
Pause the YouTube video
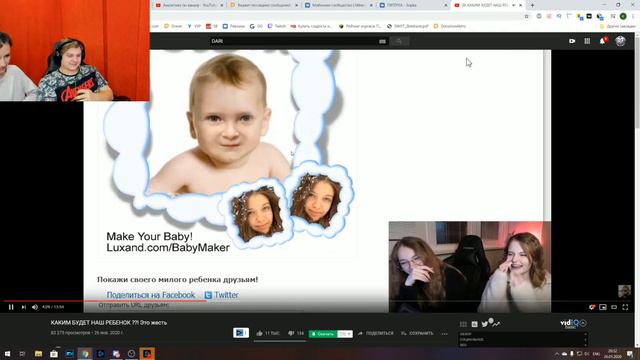pos(11,307)
